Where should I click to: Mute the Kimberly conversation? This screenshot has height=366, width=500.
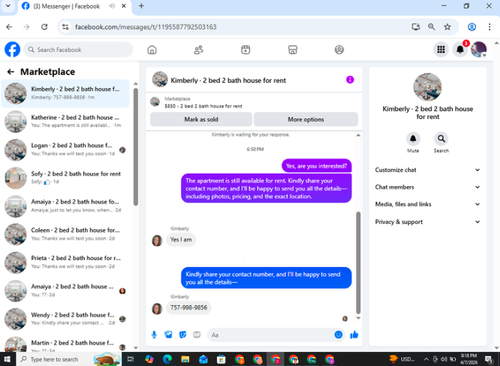tap(413, 139)
